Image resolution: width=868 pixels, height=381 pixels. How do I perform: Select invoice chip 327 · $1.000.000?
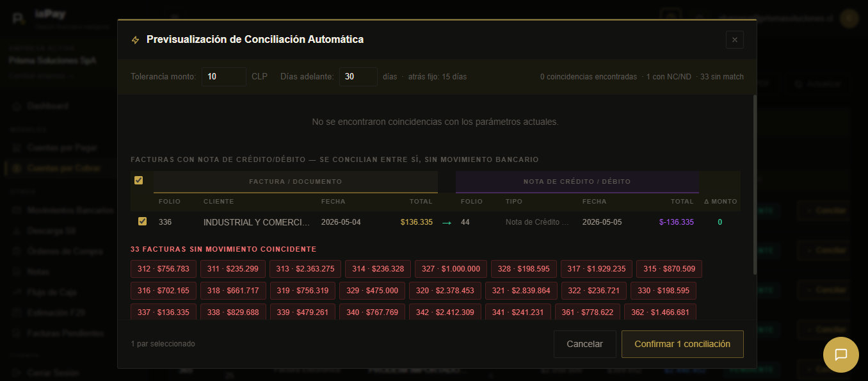(451, 269)
